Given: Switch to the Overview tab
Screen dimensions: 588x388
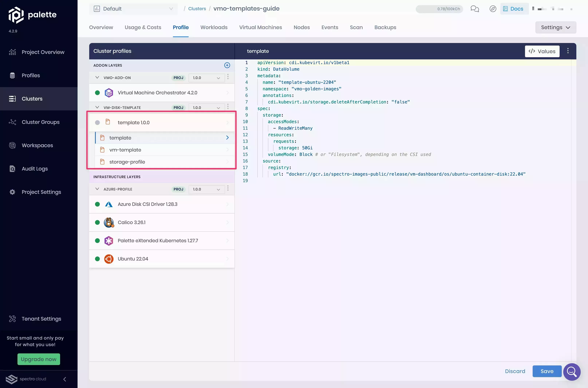Looking at the screenshot, I should click(x=101, y=27).
